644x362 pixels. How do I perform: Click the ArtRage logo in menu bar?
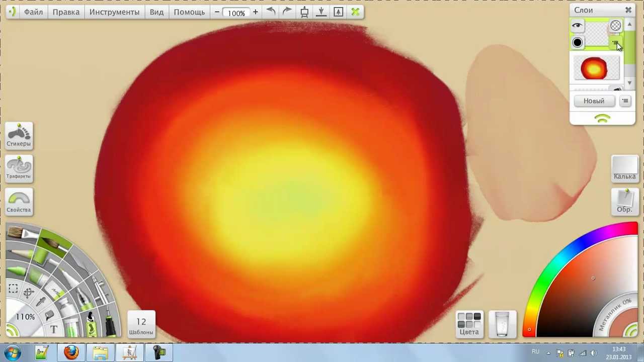click(12, 12)
